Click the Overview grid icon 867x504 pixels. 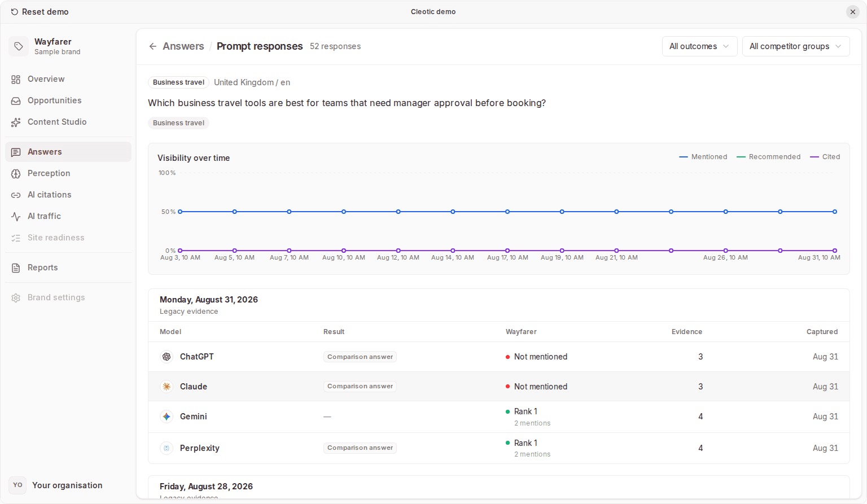click(16, 80)
